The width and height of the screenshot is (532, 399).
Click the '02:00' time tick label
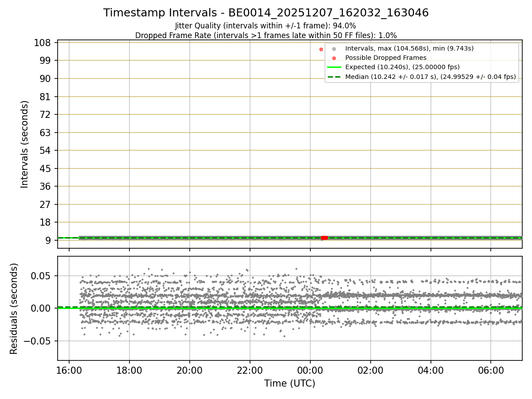(x=371, y=370)
